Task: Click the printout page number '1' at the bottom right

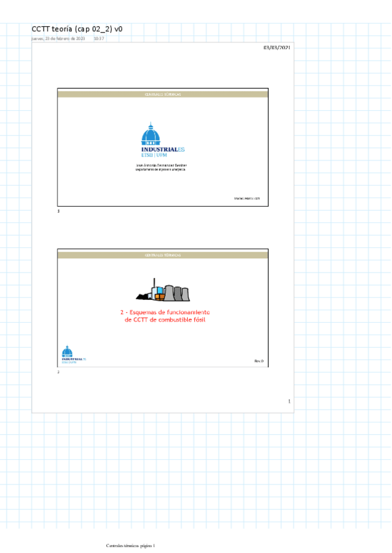Action: 290,401
